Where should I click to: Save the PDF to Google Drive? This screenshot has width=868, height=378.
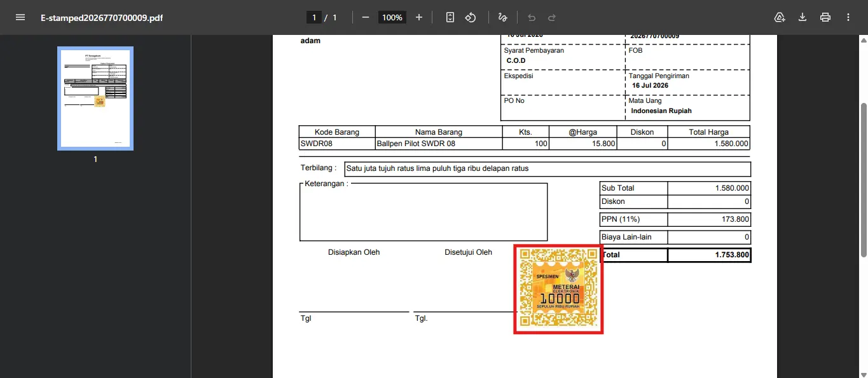point(780,17)
